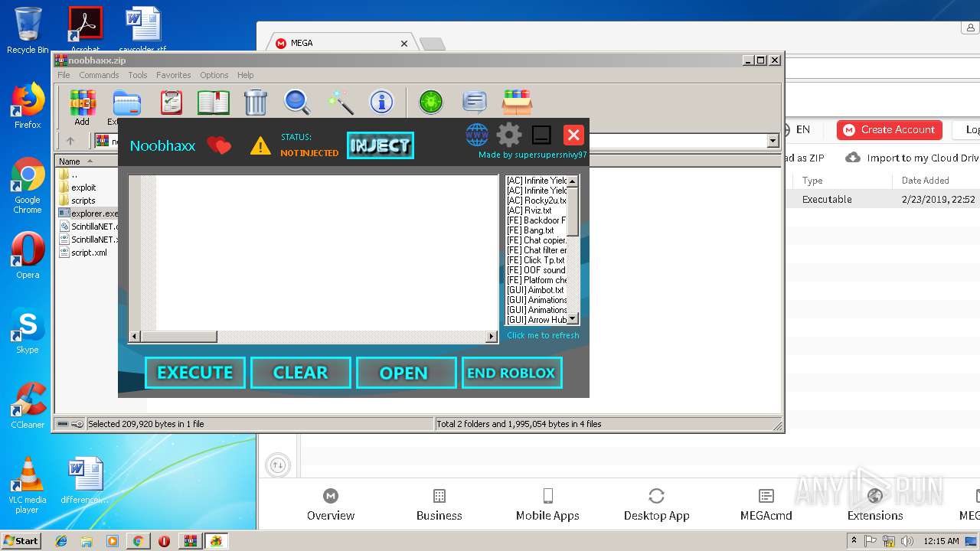Viewport: 980px width, 551px height.
Task: Click the Extract To folder icon in WinRAR
Action: click(x=126, y=103)
